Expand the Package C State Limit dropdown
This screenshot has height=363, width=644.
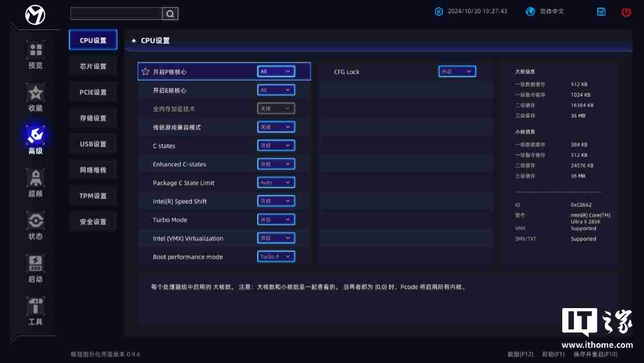point(276,182)
